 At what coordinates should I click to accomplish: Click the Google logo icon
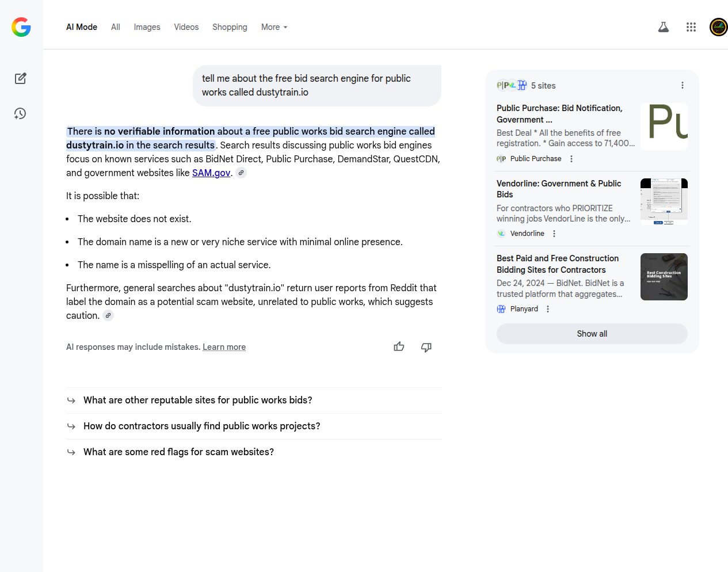click(x=21, y=27)
